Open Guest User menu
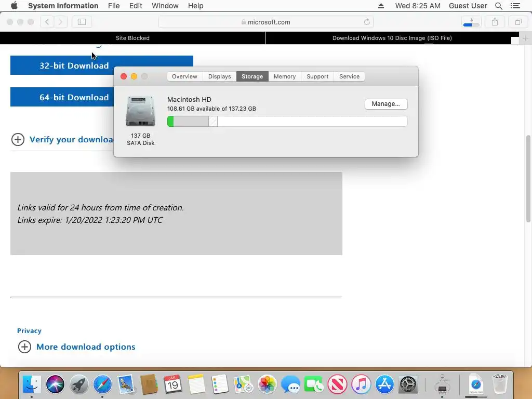532x399 pixels. pyautogui.click(x=468, y=6)
